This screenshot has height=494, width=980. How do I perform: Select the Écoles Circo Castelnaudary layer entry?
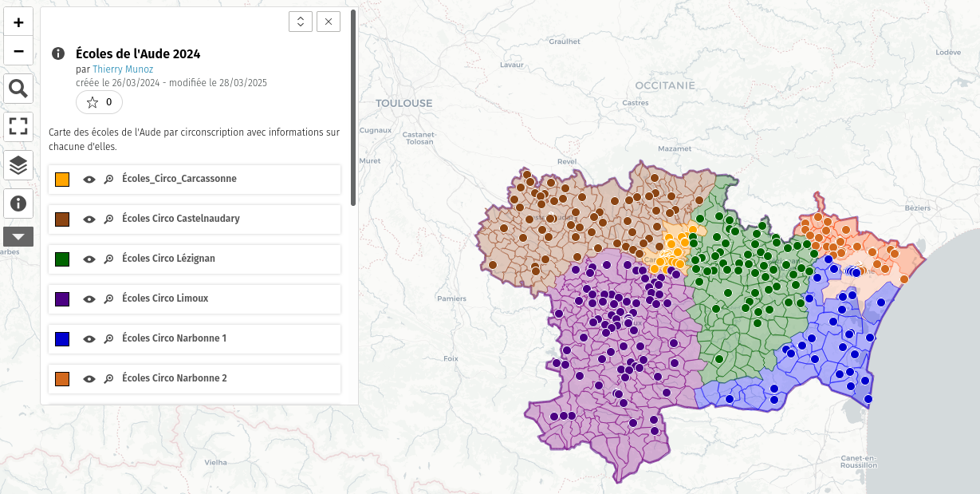point(180,219)
